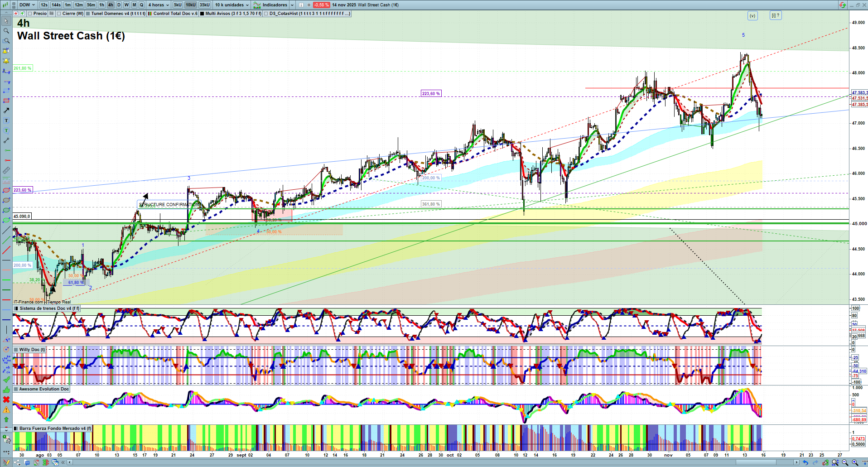Screen dimensions: 868x467
Task: Click the info icon in top toolbar
Action: [301, 5]
